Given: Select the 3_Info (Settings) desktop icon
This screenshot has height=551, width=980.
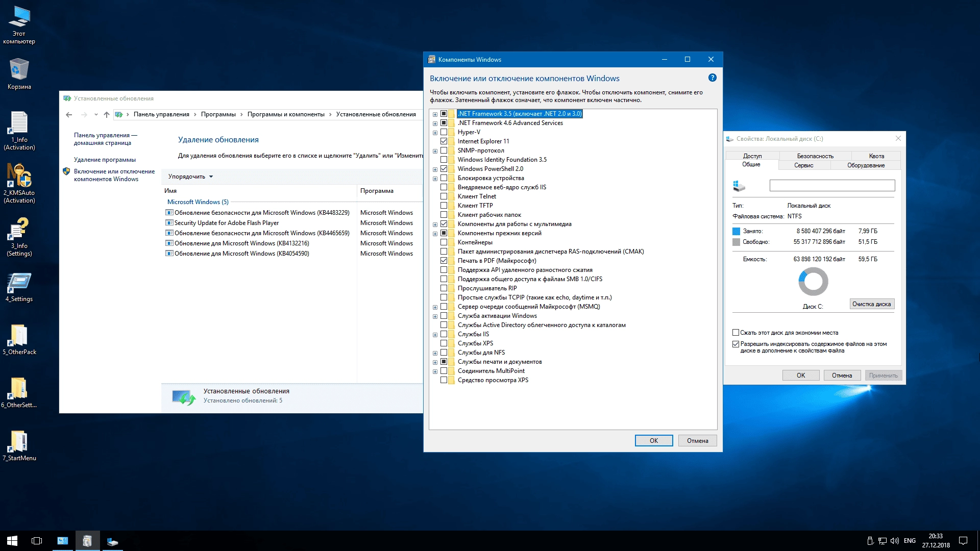Looking at the screenshot, I should tap(19, 237).
